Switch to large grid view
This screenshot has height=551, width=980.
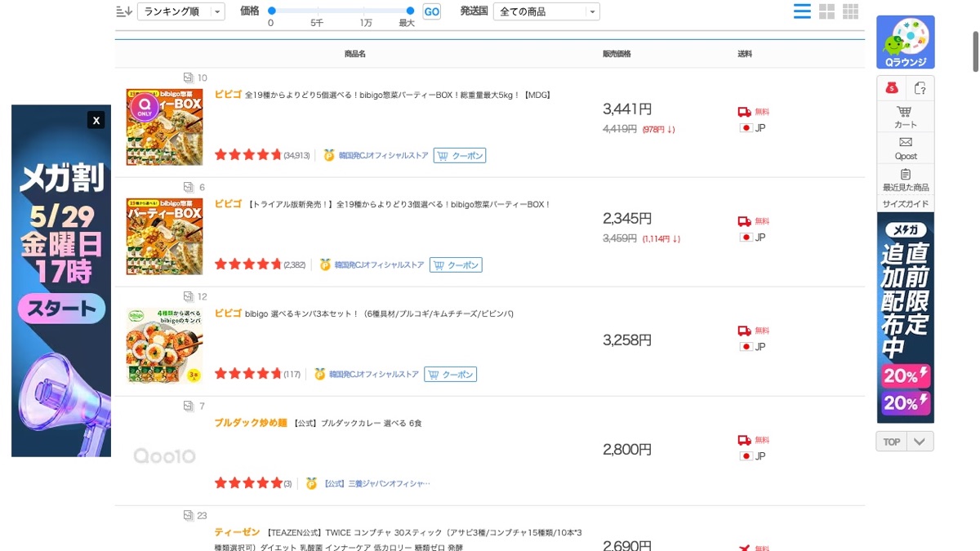click(826, 11)
